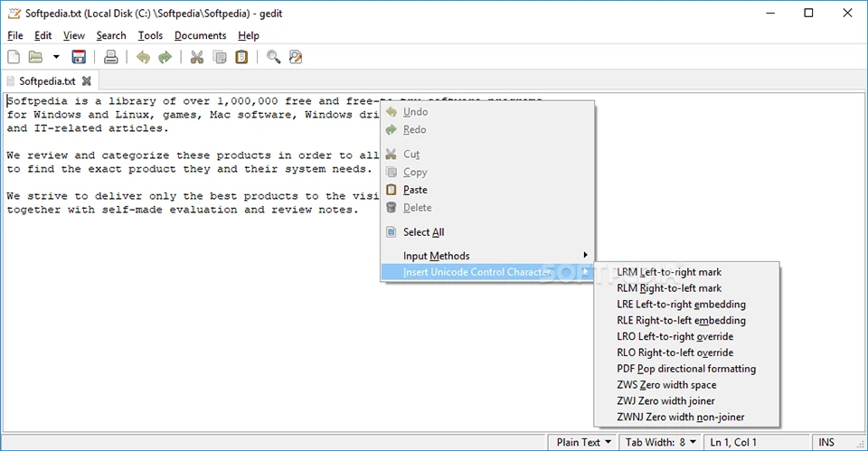
Task: Select Paste in the context menu
Action: pyautogui.click(x=415, y=190)
